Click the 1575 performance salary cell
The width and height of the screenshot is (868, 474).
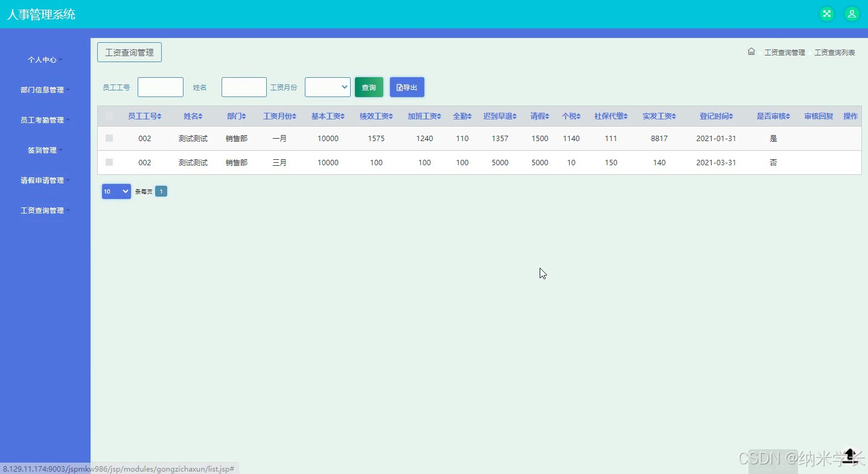[x=376, y=139]
